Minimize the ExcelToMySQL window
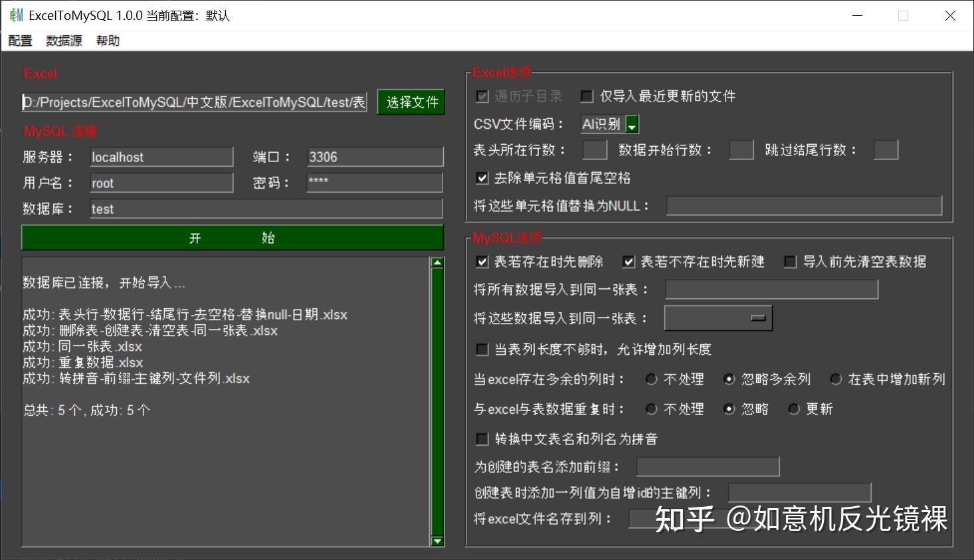 (858, 15)
